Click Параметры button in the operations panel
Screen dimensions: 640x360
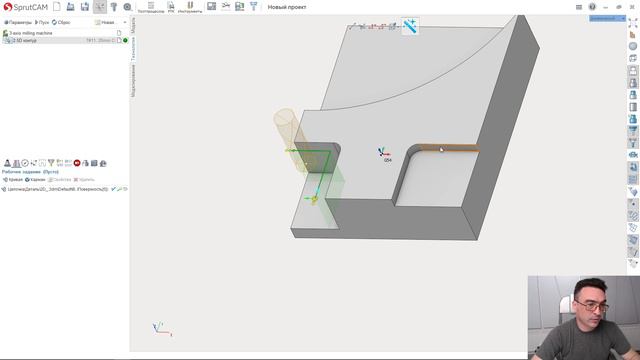18,22
